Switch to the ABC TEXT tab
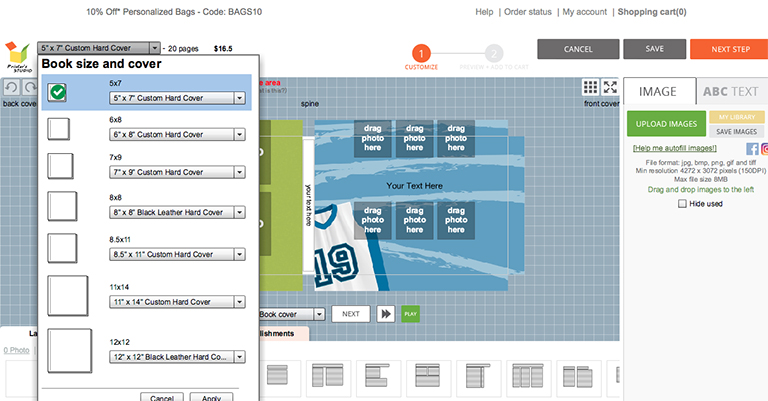Screen dimensions: 768x401 731,91
